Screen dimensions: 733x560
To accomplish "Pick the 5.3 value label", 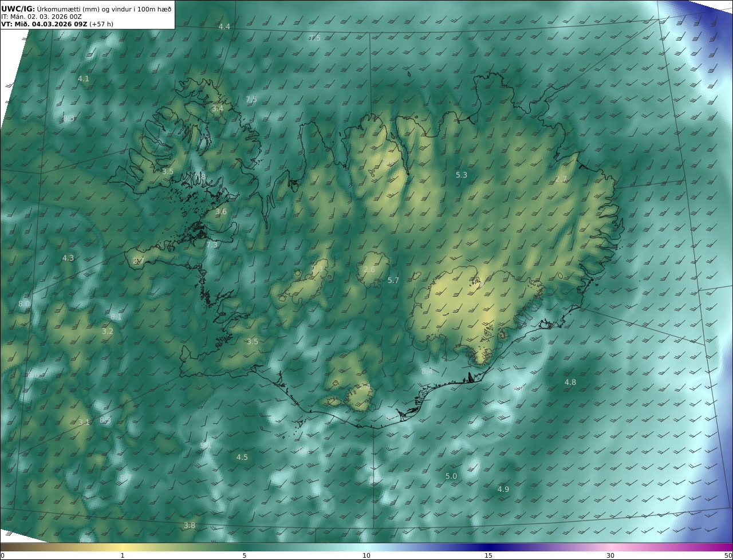I will (462, 175).
